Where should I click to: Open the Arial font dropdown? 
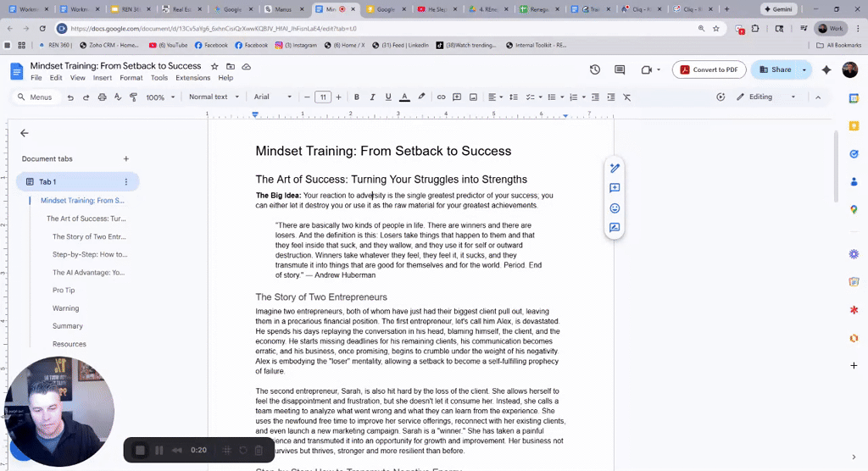click(x=272, y=97)
